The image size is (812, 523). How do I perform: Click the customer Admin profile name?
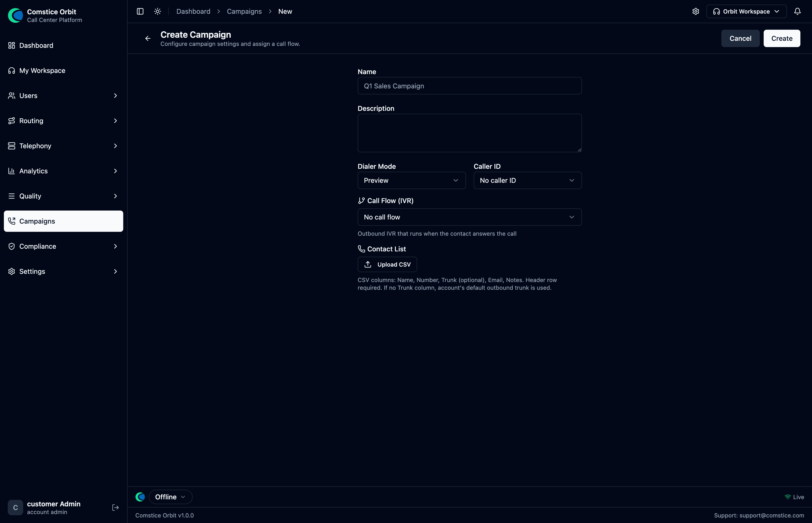pyautogui.click(x=54, y=504)
